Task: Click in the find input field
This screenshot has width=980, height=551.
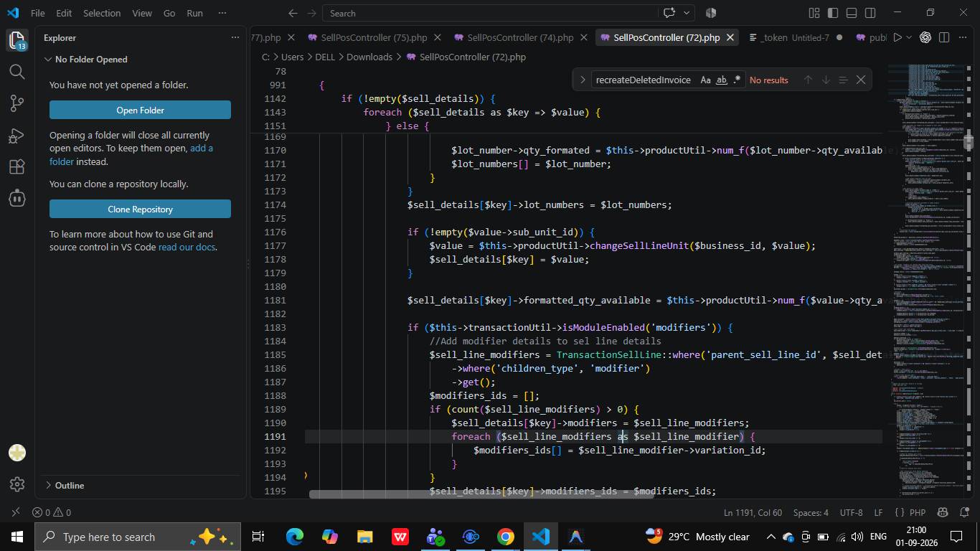Action: [644, 80]
